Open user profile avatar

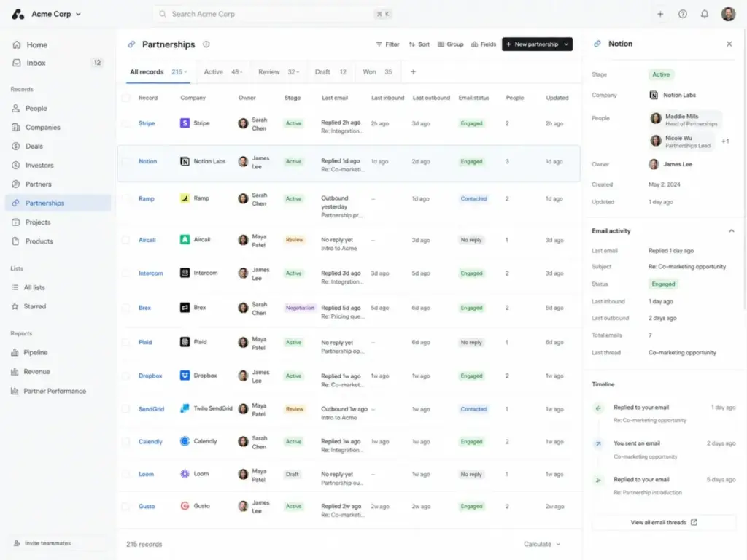pyautogui.click(x=729, y=15)
